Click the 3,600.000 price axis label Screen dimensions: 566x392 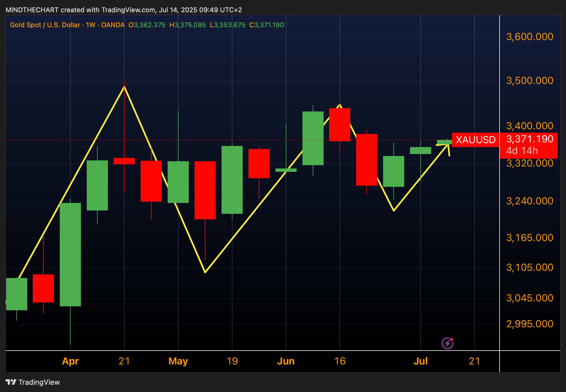tap(530, 37)
